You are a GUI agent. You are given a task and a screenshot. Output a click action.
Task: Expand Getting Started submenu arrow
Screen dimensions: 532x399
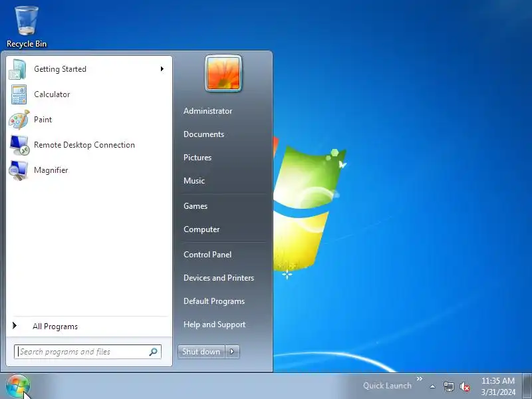click(x=162, y=69)
